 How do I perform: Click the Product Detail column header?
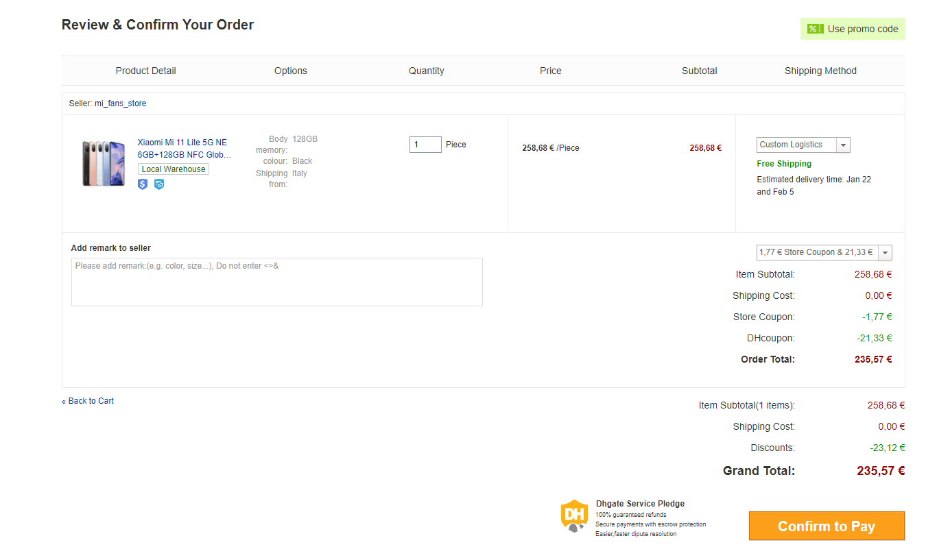[x=145, y=71]
